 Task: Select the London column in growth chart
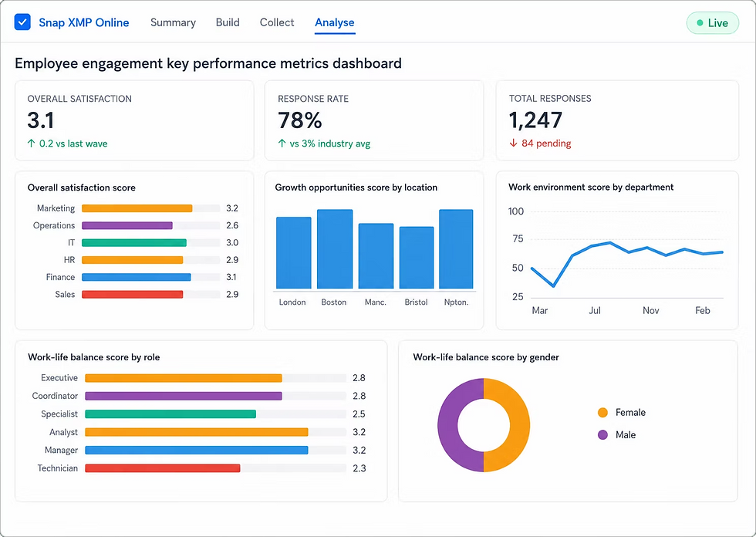click(294, 253)
